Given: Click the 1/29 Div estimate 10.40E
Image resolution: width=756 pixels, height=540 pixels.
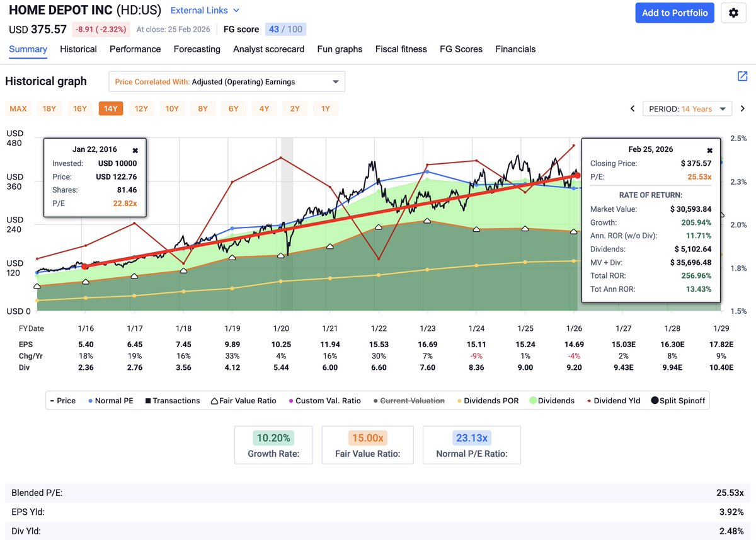Looking at the screenshot, I should point(721,367).
